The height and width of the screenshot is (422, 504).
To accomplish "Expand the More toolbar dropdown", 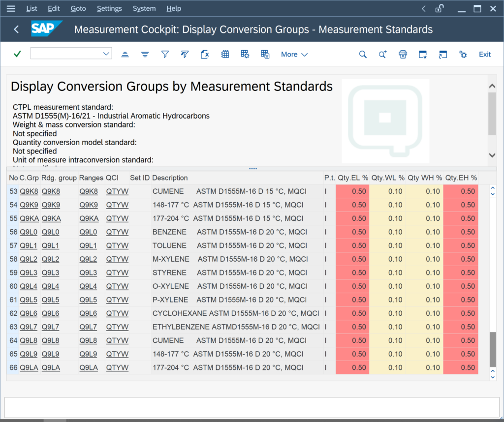I will point(294,55).
